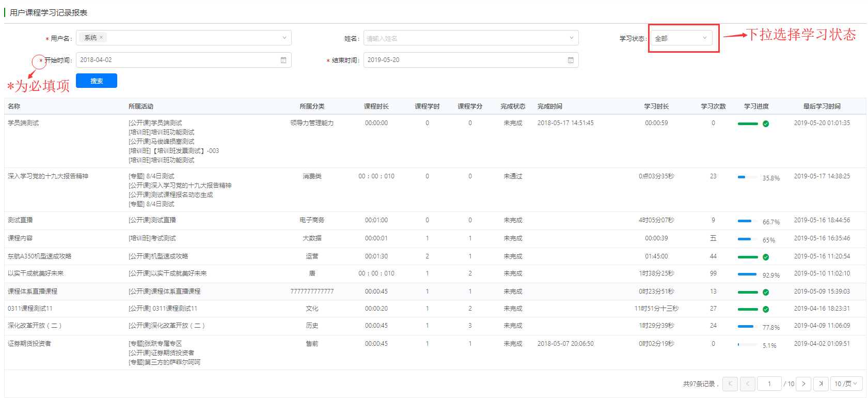The width and height of the screenshot is (868, 398).
Task: Click green complete checkmark in 东航A350机型速成攻略 row
Action: [766, 257]
